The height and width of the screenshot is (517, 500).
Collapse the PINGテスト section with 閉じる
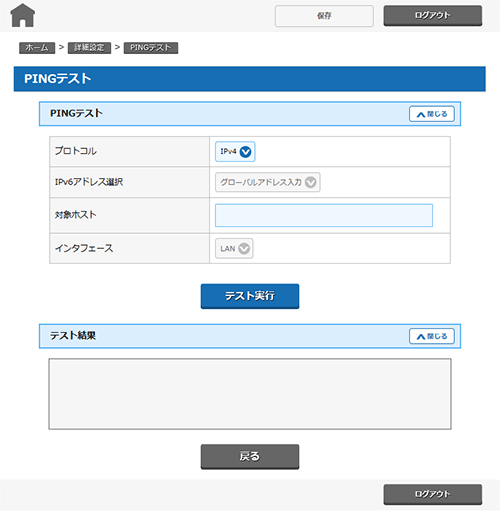click(432, 114)
